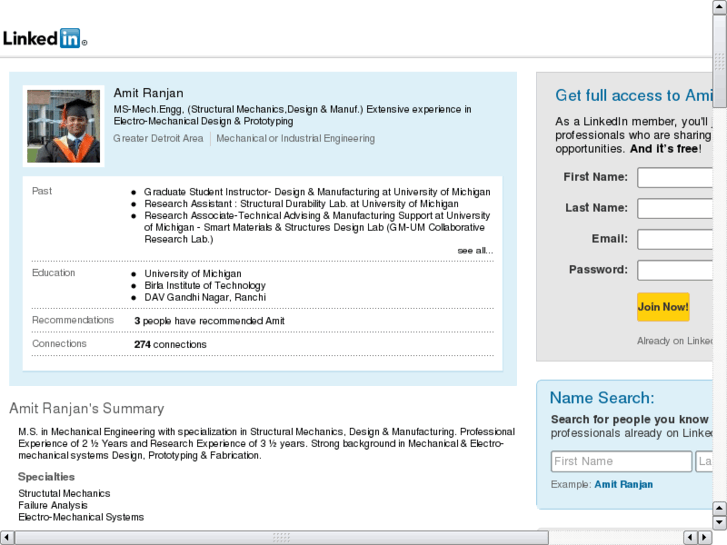727x545 pixels.
Task: Click the Name Search First Name box
Action: pyautogui.click(x=621, y=461)
